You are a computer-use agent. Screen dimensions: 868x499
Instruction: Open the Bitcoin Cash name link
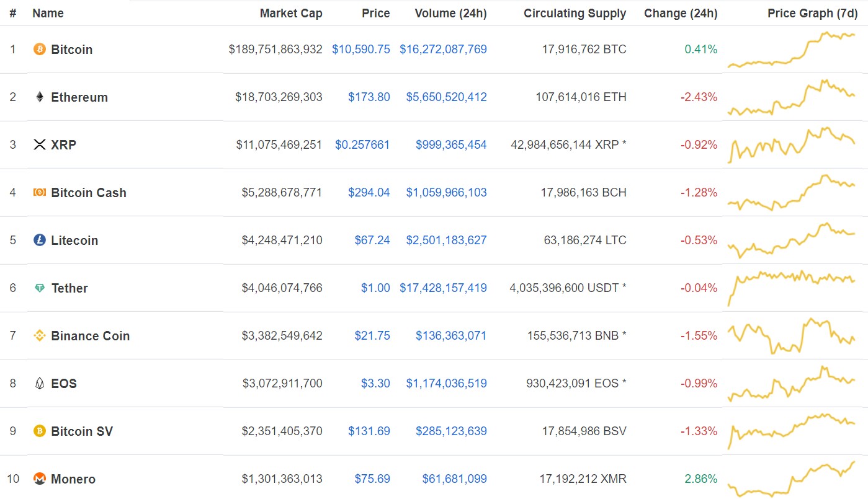[89, 192]
